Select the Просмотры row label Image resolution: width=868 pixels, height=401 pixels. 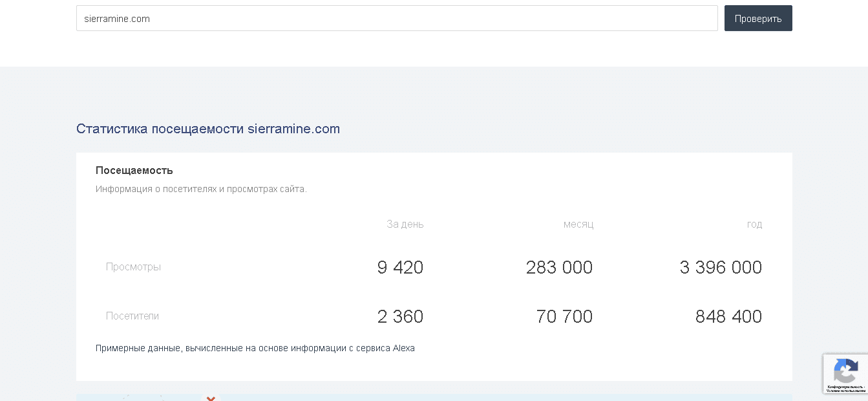coord(133,266)
